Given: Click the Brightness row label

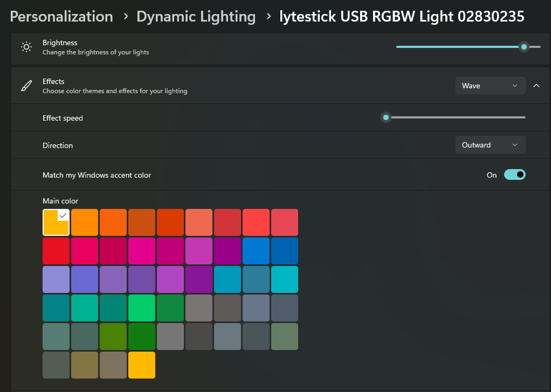Looking at the screenshot, I should coord(60,43).
